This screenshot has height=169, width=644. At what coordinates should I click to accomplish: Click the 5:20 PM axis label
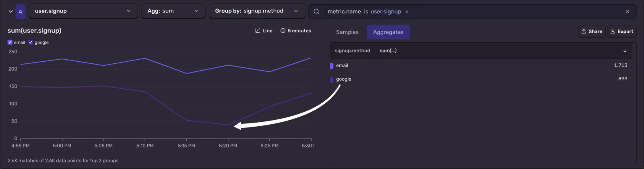pyautogui.click(x=228, y=146)
